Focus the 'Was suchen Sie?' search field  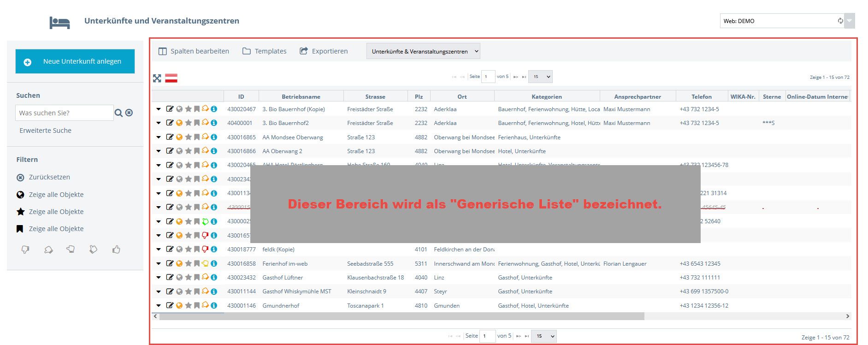(65, 113)
